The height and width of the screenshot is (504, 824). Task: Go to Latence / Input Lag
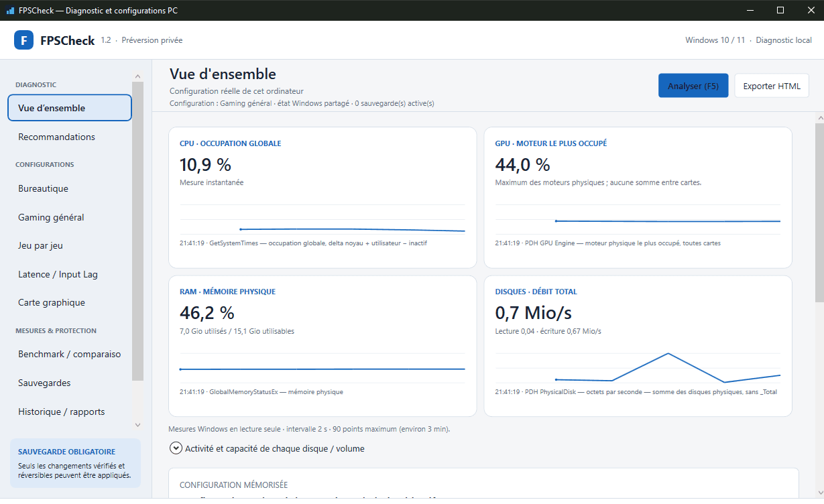click(70, 274)
